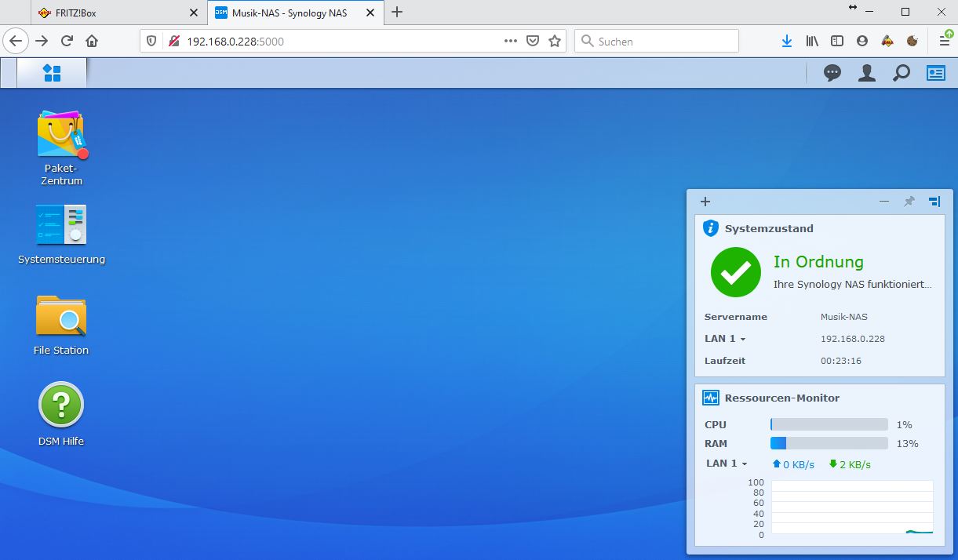Expand LAN 1 dropdown in Ressourcen-Monitor

point(727,464)
